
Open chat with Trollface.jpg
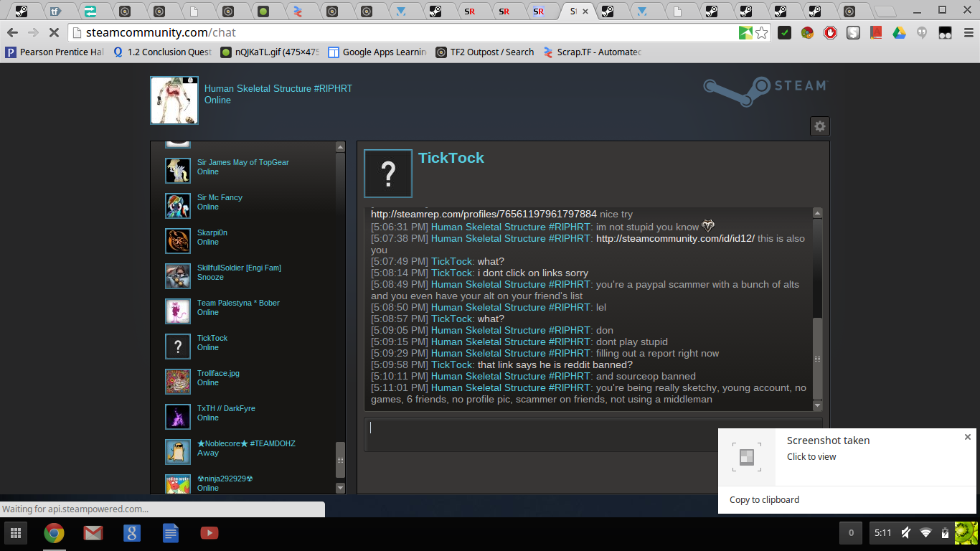(218, 373)
